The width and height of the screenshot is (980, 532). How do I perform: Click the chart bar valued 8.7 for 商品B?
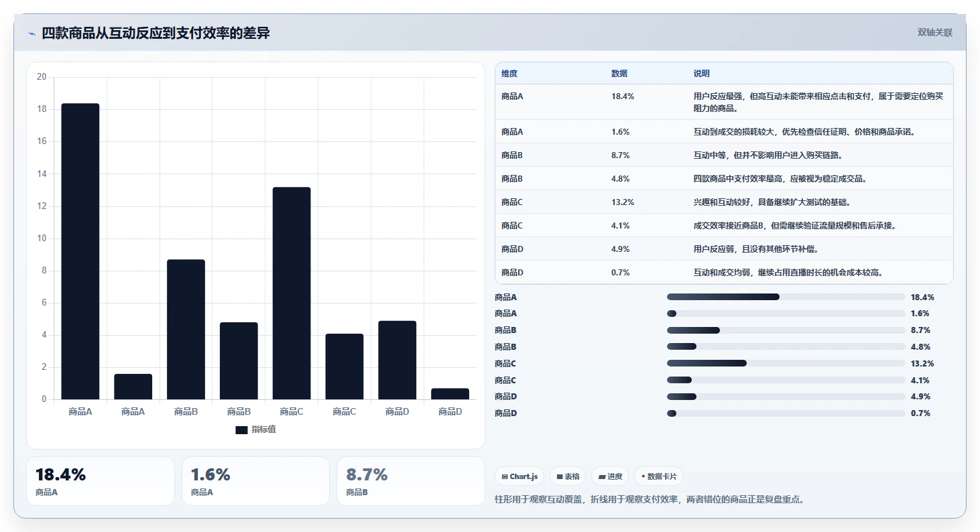pyautogui.click(x=186, y=330)
